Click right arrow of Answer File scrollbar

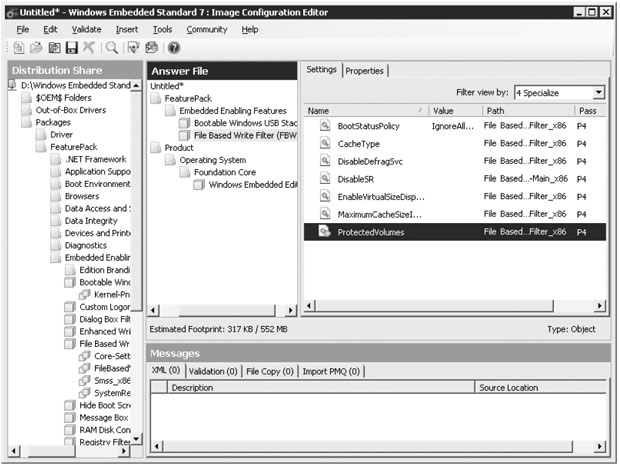pos(291,310)
